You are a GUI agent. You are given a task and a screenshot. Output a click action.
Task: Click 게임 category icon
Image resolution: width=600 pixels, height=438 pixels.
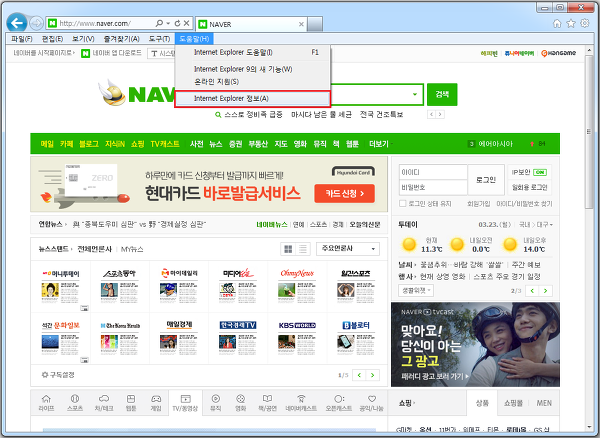(x=156, y=403)
